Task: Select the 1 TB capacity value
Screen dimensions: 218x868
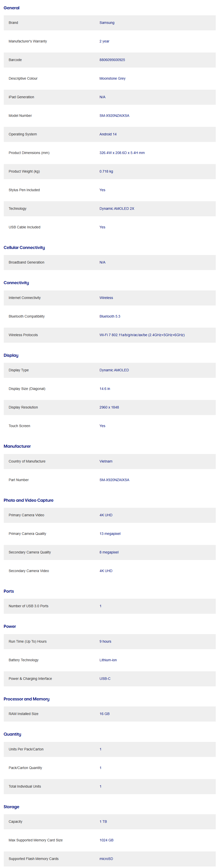Action: (103, 822)
